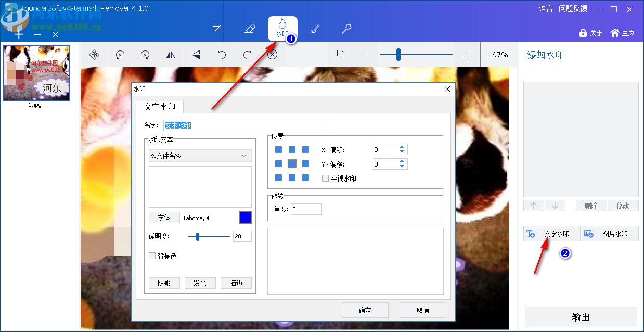Select the Crop tool
The image size is (644, 332).
point(217,29)
